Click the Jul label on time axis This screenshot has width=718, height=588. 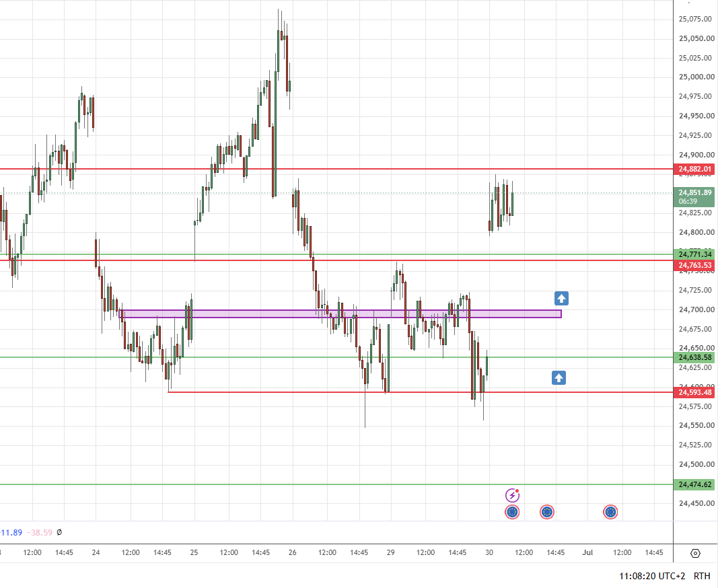tap(587, 553)
